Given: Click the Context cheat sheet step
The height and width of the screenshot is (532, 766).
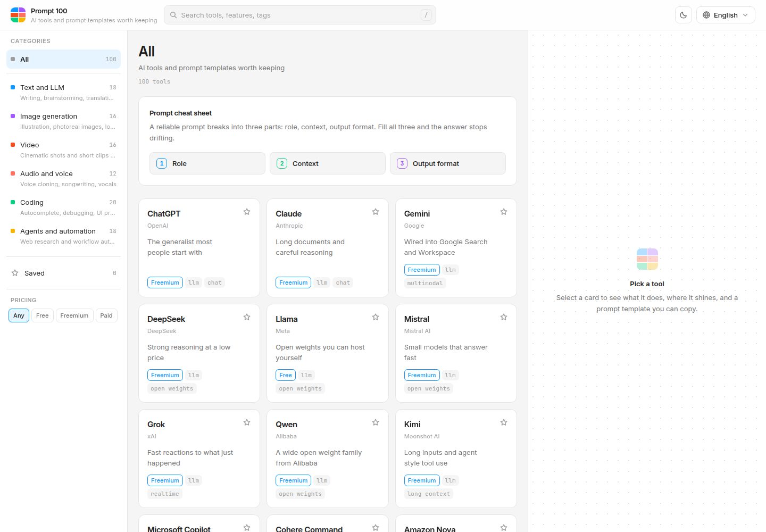Looking at the screenshot, I should (x=328, y=163).
